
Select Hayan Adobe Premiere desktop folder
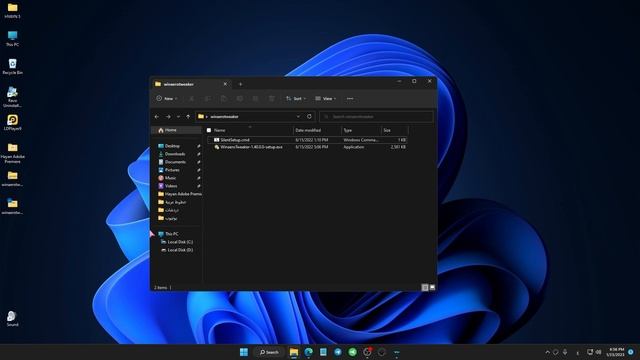pos(12,153)
